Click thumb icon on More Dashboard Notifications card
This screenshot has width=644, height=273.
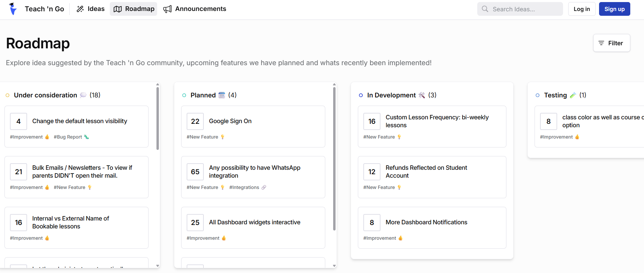[400, 238]
